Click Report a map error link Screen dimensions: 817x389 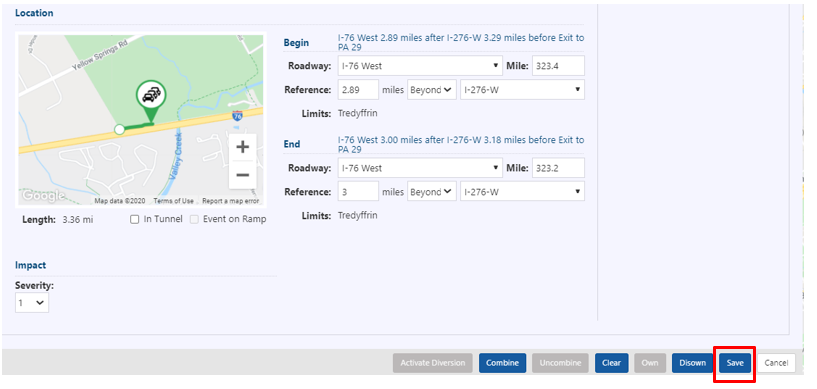pyautogui.click(x=230, y=201)
